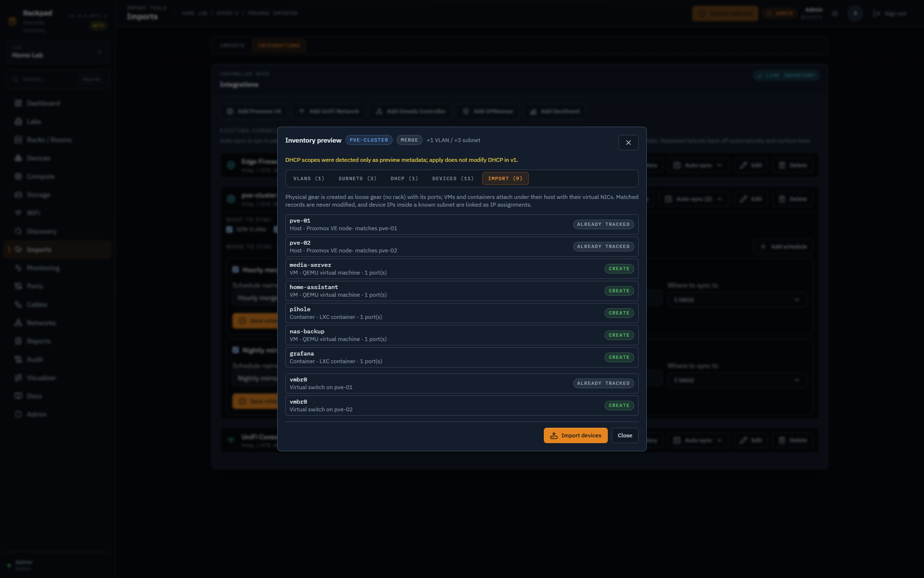
Task: Click the user avatar in the header
Action: [855, 13]
